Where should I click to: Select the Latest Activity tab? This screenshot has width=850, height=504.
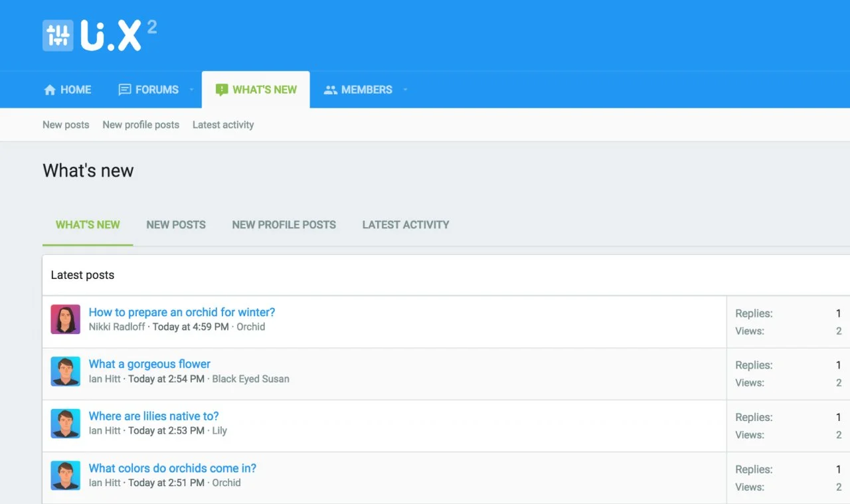pyautogui.click(x=406, y=225)
